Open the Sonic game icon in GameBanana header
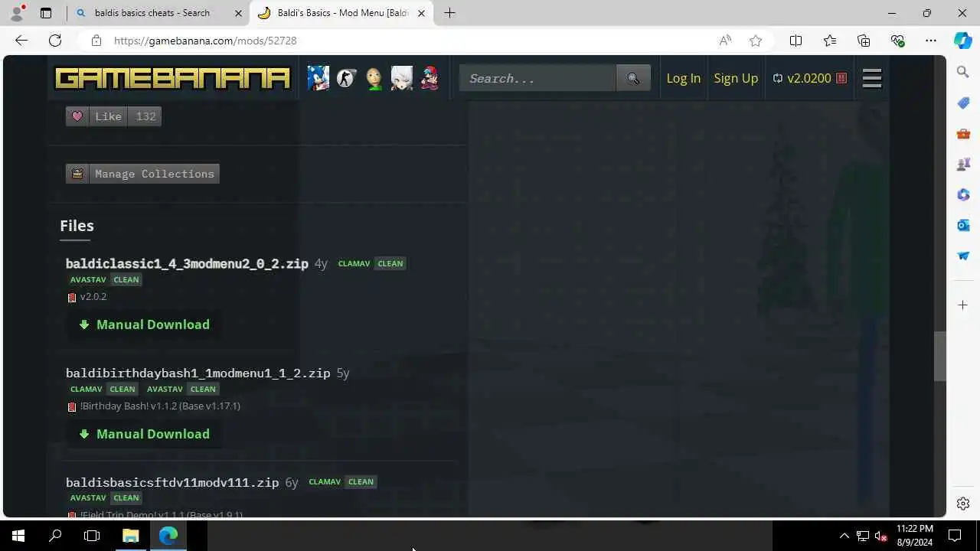 click(x=318, y=78)
